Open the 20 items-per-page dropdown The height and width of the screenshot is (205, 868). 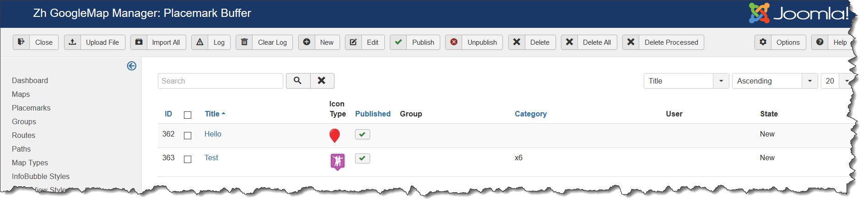pyautogui.click(x=836, y=81)
